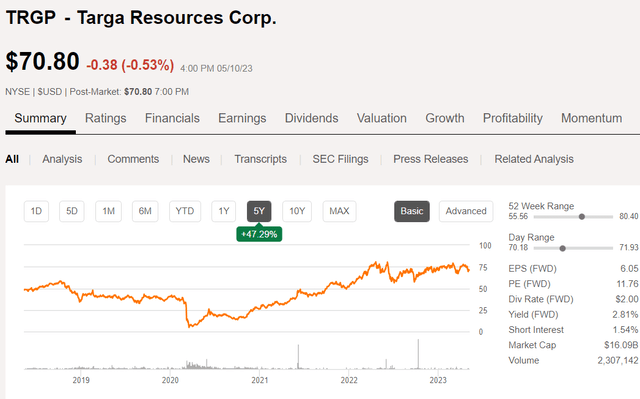Click the 52 Week Range slider marker
The width and height of the screenshot is (640, 399).
582,217
